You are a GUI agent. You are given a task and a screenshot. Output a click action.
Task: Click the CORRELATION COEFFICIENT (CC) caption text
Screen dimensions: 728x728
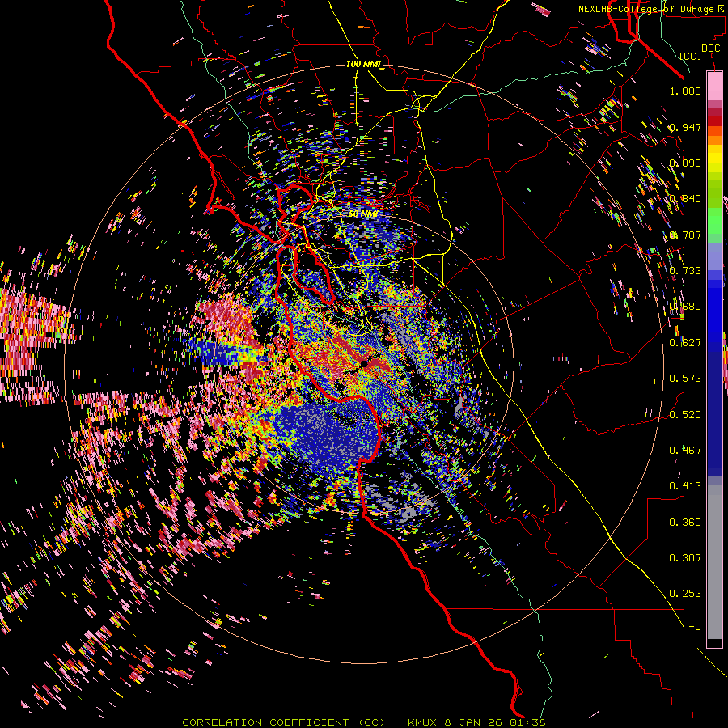point(284,722)
